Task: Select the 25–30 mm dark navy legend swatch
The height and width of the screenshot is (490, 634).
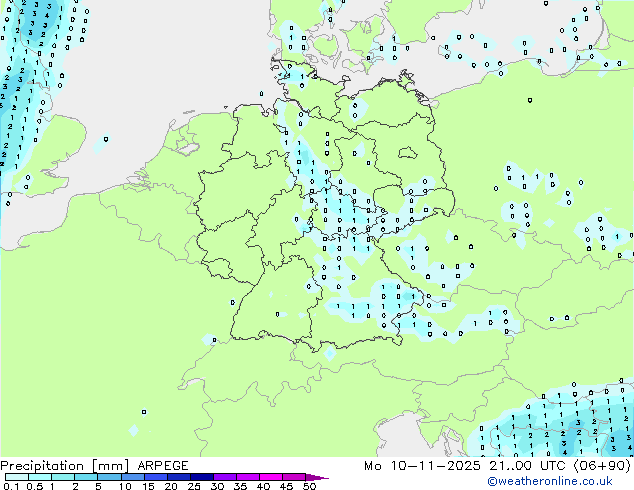Action: pos(202,477)
